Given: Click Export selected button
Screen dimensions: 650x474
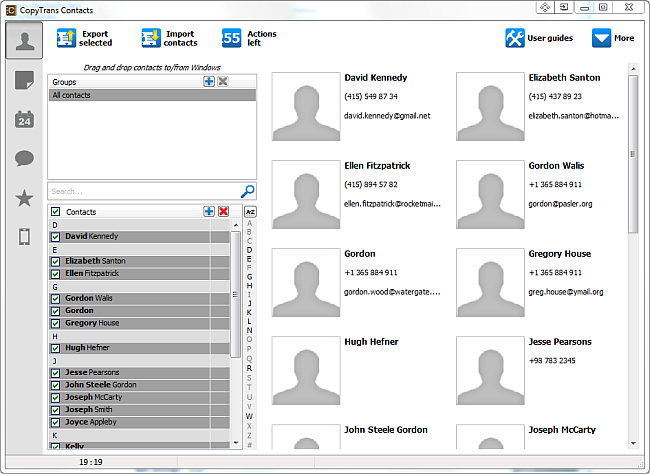Looking at the screenshot, I should (85, 38).
